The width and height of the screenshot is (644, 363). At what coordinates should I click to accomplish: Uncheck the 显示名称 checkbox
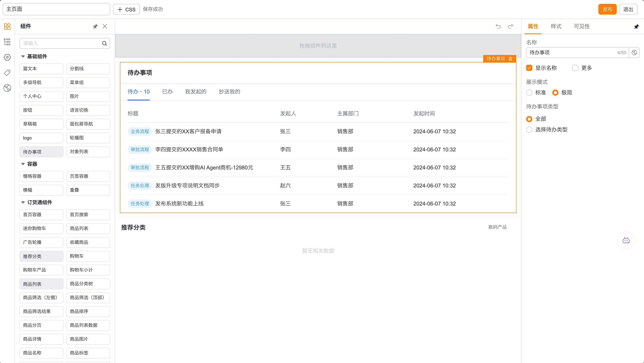[529, 68]
